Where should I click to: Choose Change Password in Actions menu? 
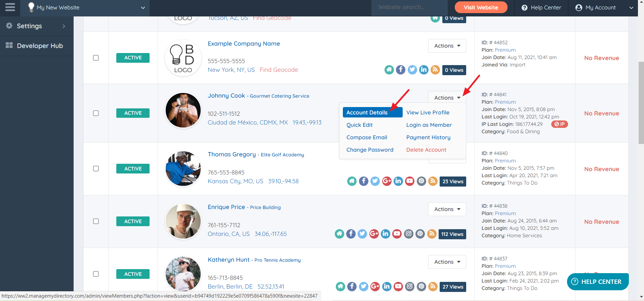coord(370,150)
